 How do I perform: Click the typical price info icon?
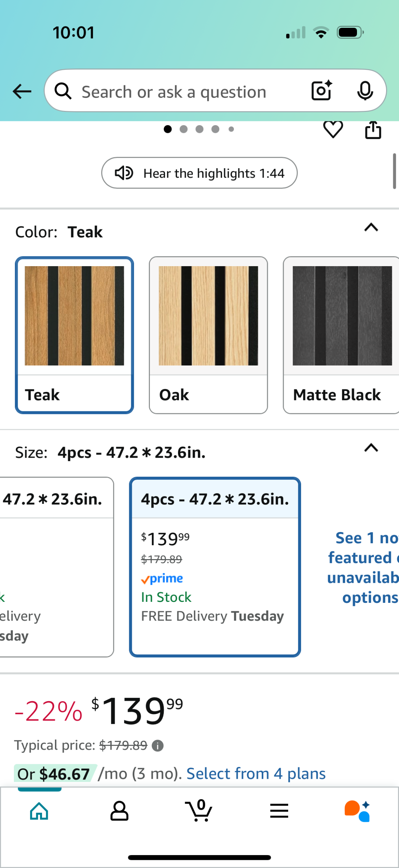pyautogui.click(x=158, y=746)
